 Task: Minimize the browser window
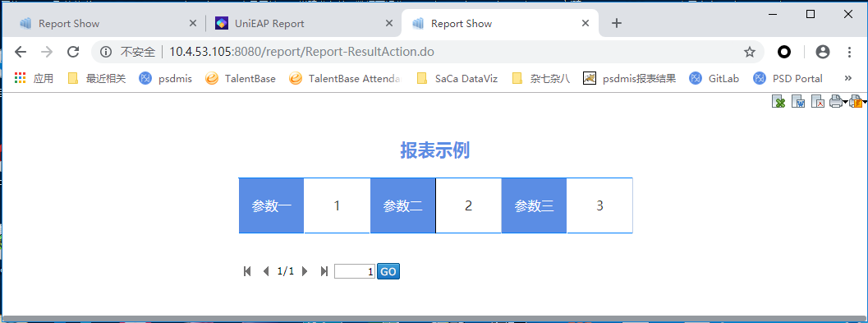pos(774,15)
